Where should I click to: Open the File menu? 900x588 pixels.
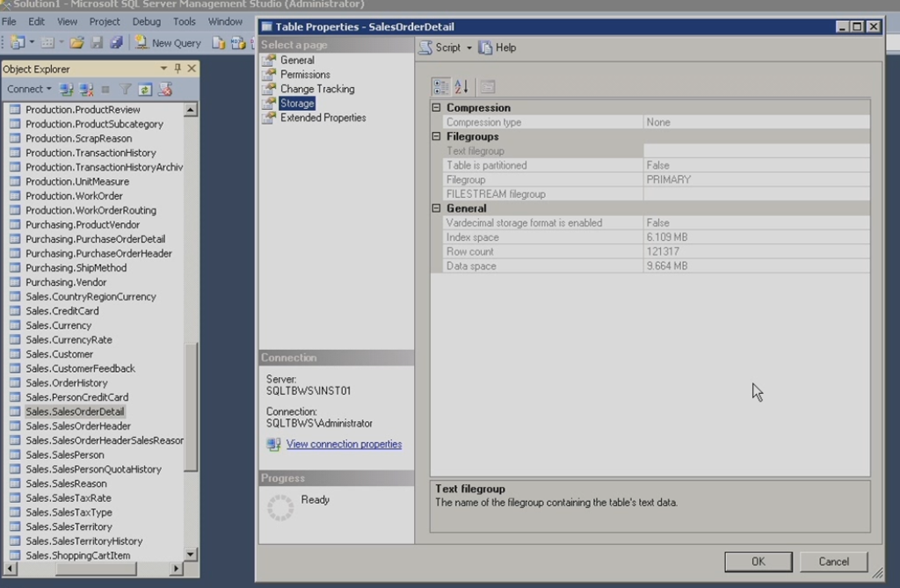point(9,22)
